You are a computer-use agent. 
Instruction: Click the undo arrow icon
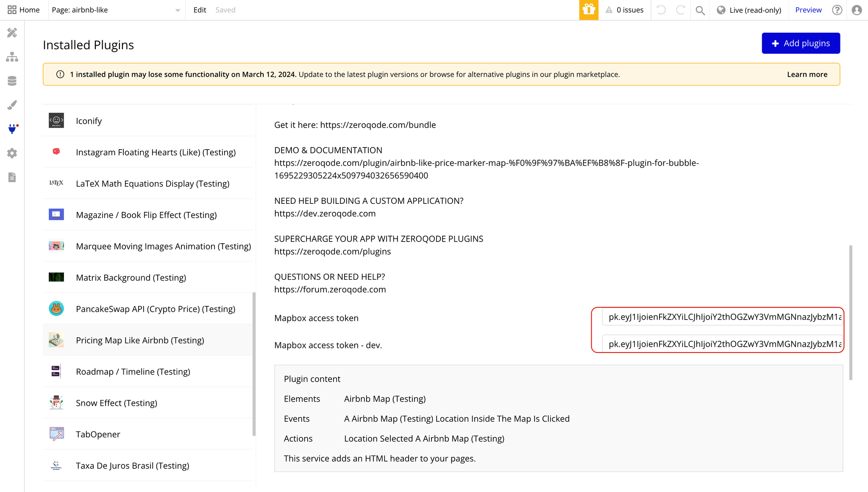click(x=661, y=10)
